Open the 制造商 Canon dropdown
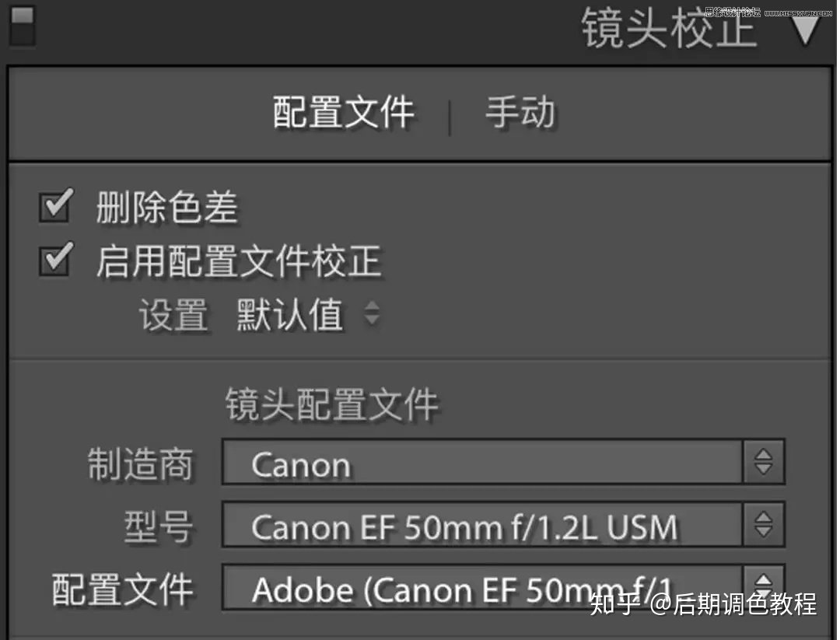 482,462
